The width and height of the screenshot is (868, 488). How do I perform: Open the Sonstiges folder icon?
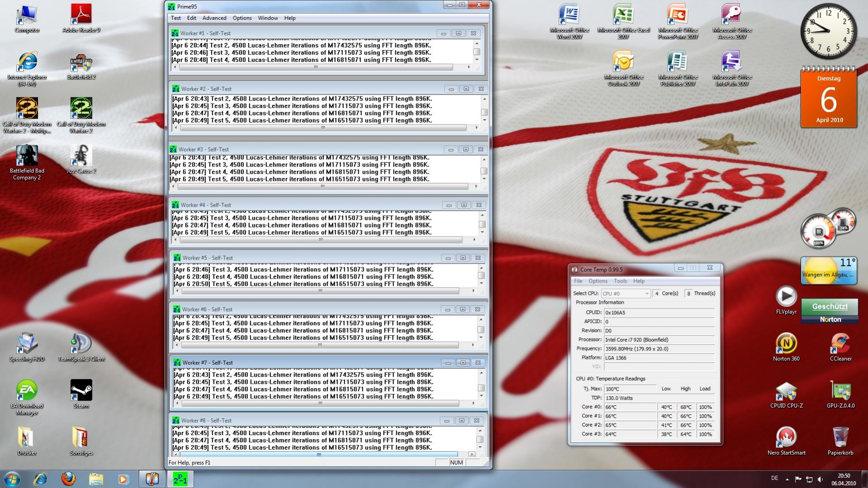pos(81,441)
